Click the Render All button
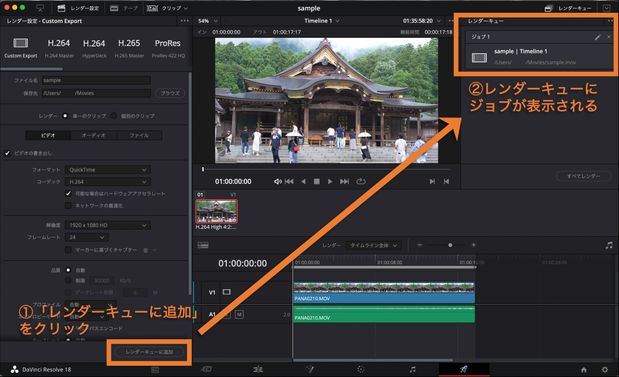619x377 pixels. 583,176
